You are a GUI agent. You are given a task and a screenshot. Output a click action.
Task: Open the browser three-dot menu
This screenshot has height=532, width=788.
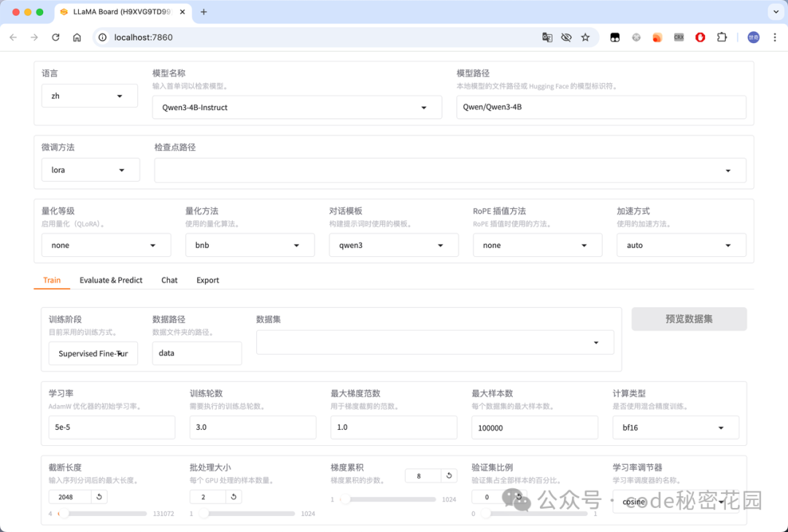click(775, 37)
